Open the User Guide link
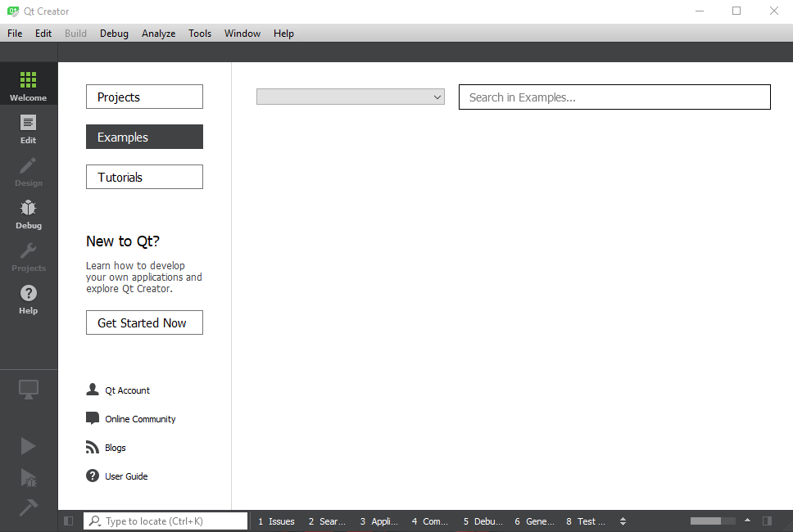Image resolution: width=793 pixels, height=532 pixels. point(126,476)
